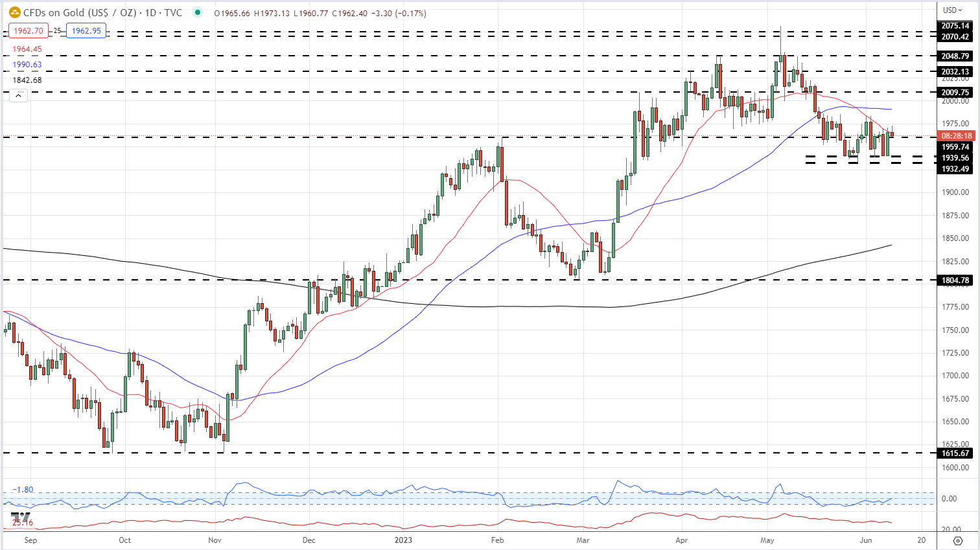The width and height of the screenshot is (980, 550).
Task: Click the 1850.00 price axis tick
Action: point(955,238)
